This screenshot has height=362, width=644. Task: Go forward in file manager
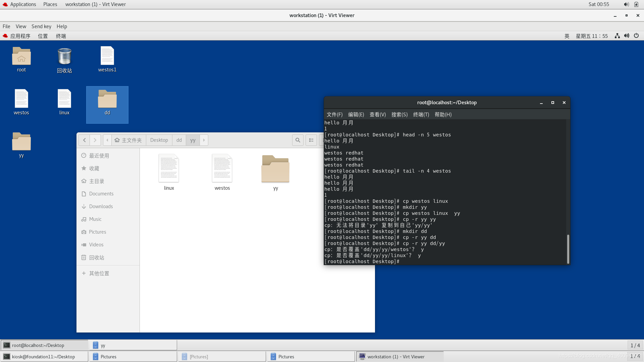pos(95,140)
